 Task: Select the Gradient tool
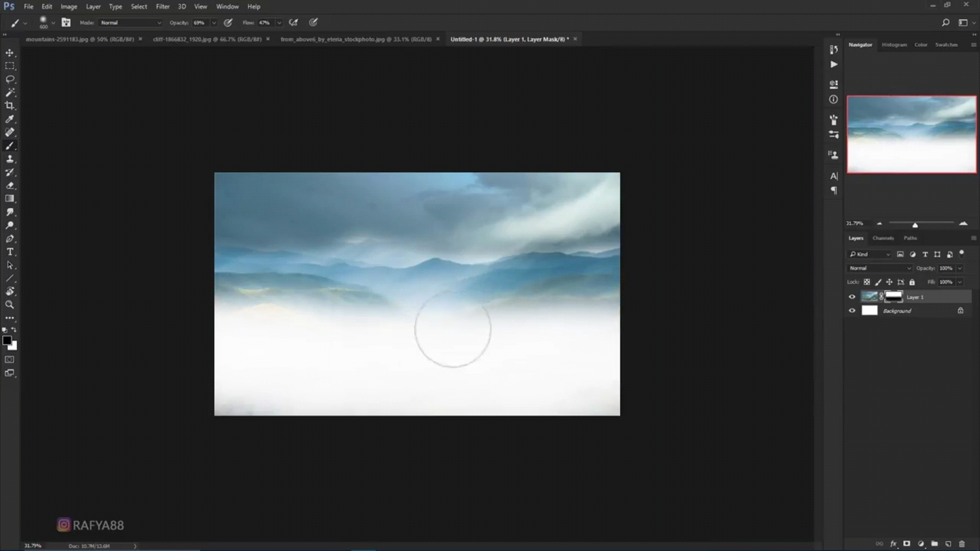[10, 199]
